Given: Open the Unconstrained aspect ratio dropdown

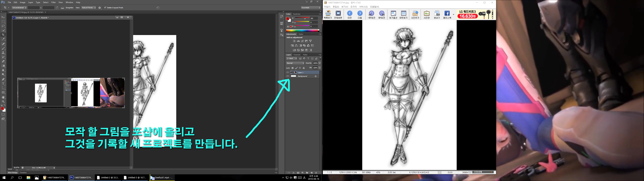Looking at the screenshot, I should pos(19,8).
